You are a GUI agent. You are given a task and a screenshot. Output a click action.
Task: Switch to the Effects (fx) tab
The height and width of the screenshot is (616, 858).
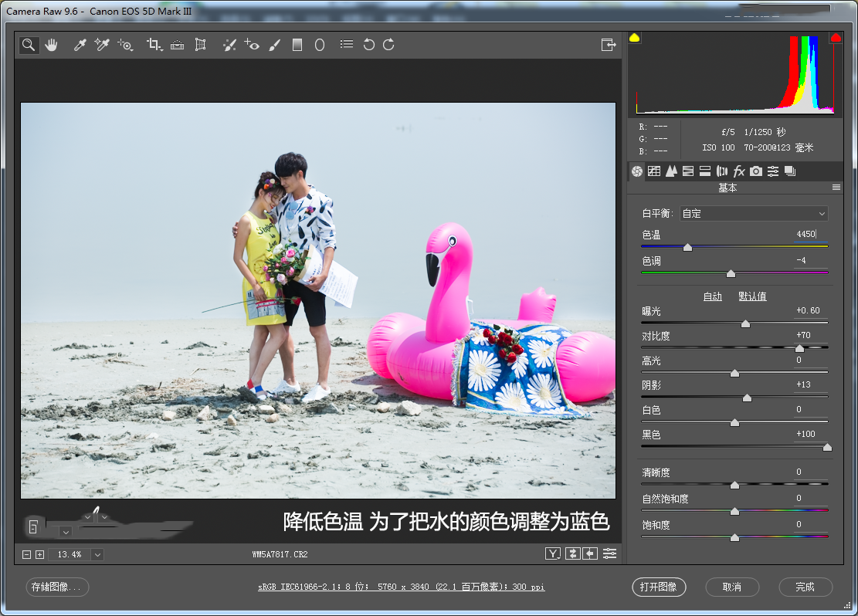coord(739,171)
